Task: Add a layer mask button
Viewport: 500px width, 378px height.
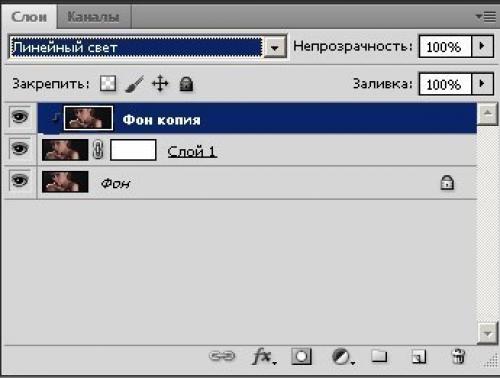Action: [x=301, y=356]
